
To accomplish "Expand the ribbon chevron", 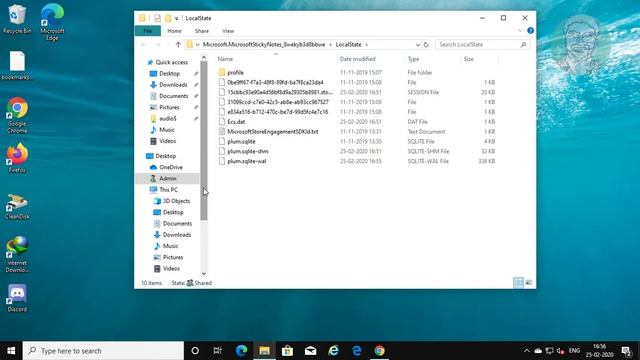I will [520, 31].
